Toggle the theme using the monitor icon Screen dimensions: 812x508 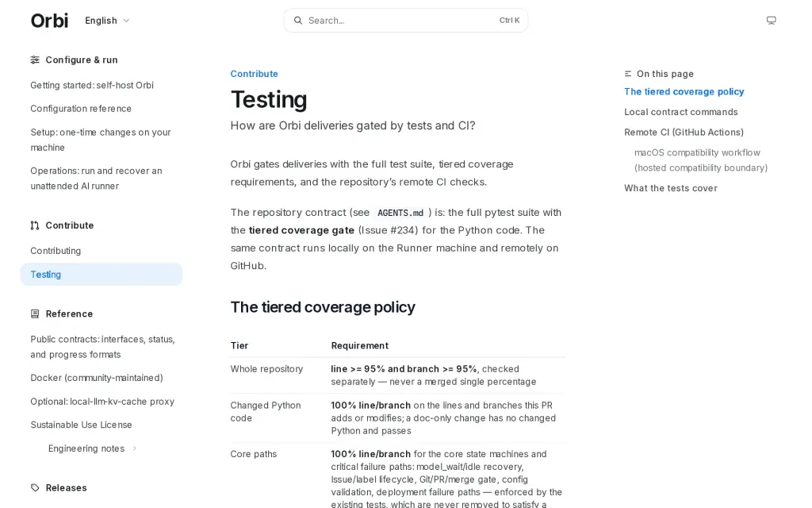[771, 21]
